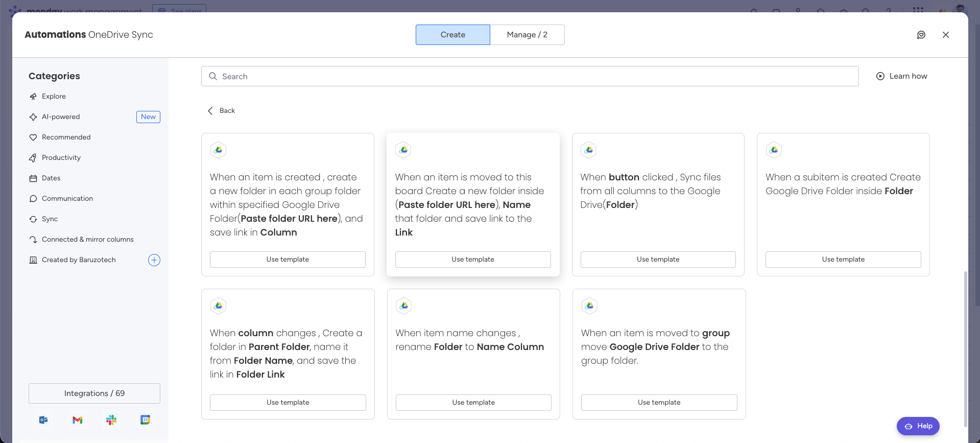Focus the Search automations field

tap(530, 76)
